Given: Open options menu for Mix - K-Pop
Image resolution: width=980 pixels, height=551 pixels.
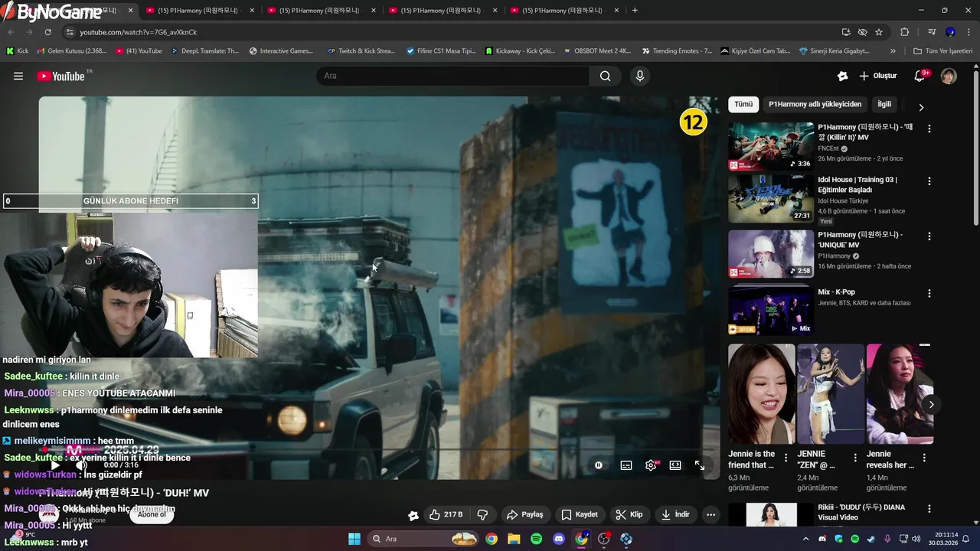Looking at the screenshot, I should click(929, 293).
